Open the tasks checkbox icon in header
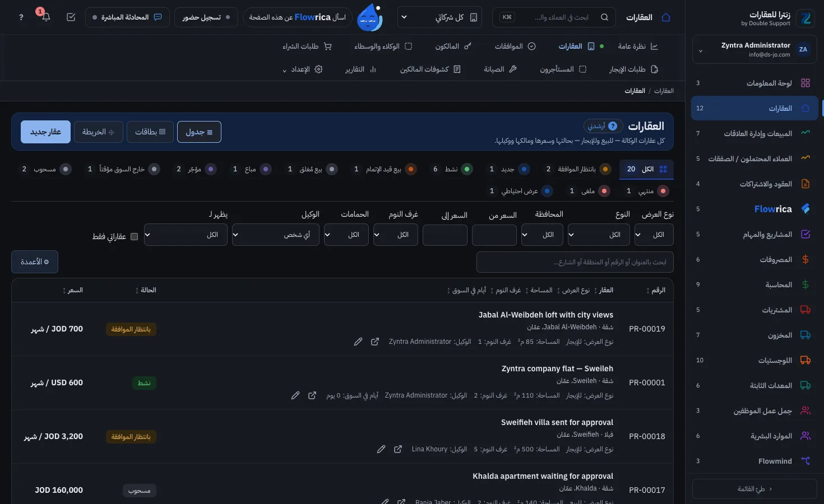The image size is (824, 504). pos(71,17)
